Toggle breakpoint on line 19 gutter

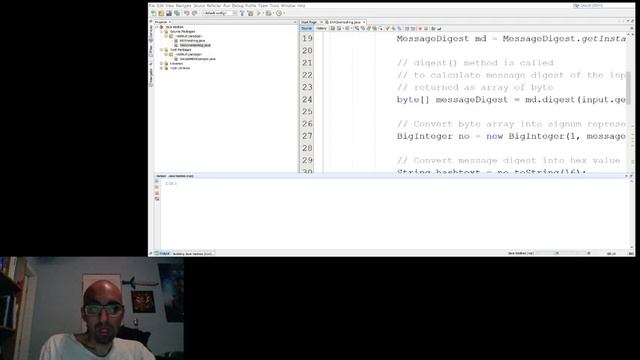[307, 38]
